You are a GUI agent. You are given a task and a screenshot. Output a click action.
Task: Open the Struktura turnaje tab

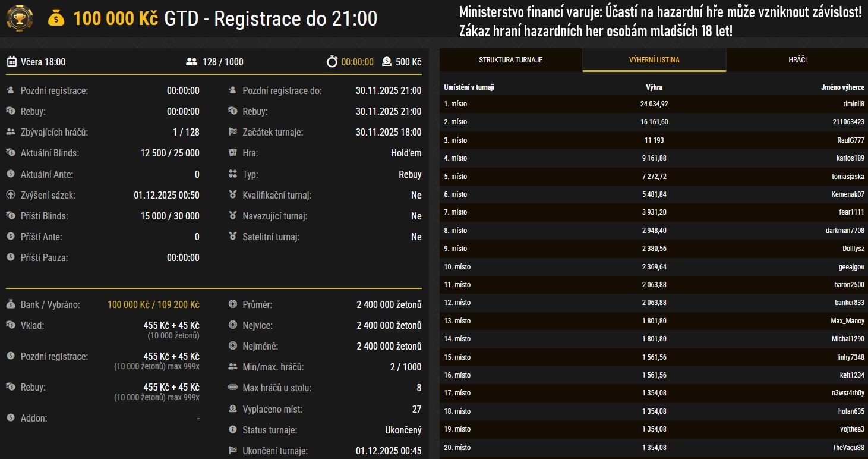511,60
